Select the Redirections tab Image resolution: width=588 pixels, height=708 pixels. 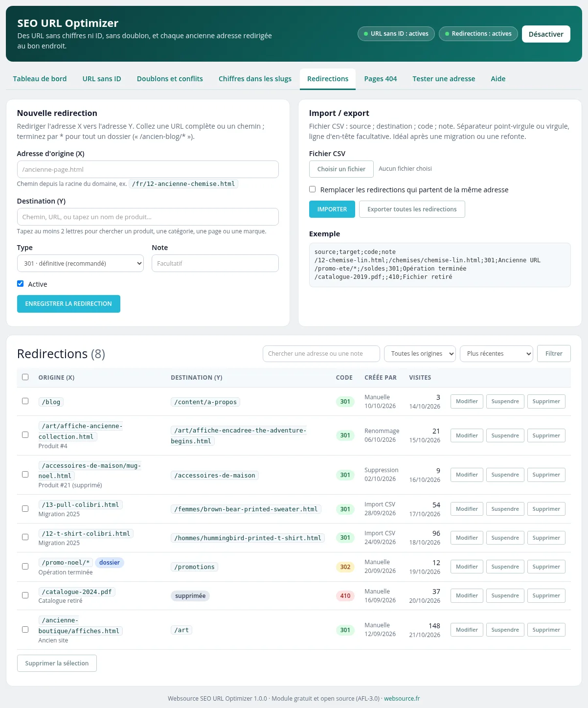(328, 79)
